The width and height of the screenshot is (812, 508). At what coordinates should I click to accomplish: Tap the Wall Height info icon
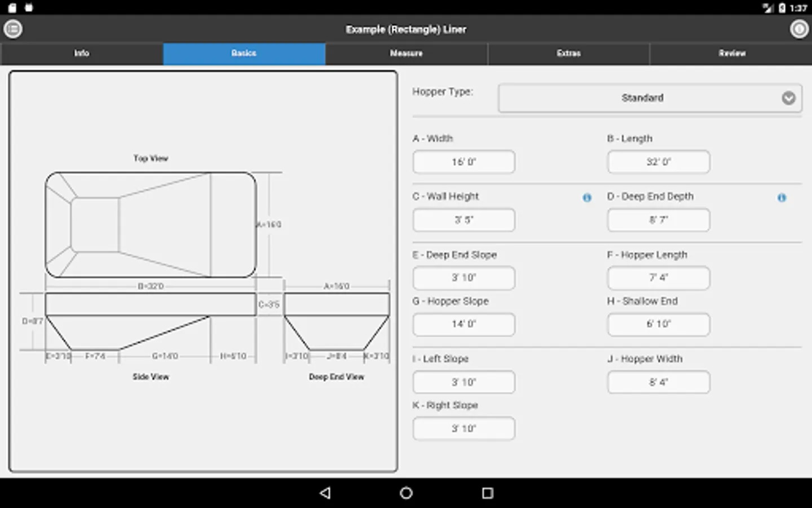coord(587,198)
